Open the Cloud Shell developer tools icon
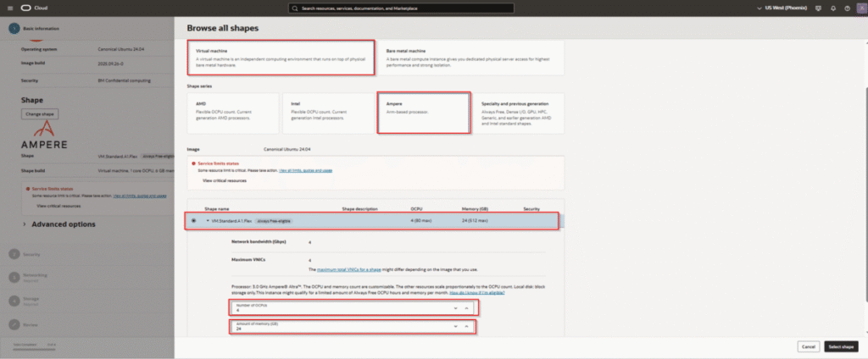 (x=817, y=8)
